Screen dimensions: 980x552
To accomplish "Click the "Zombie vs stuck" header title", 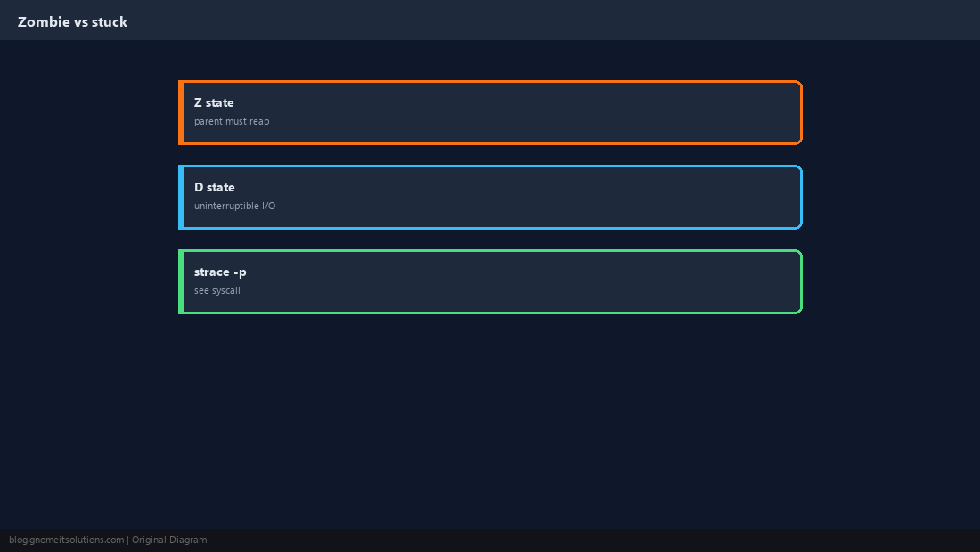I will (72, 22).
